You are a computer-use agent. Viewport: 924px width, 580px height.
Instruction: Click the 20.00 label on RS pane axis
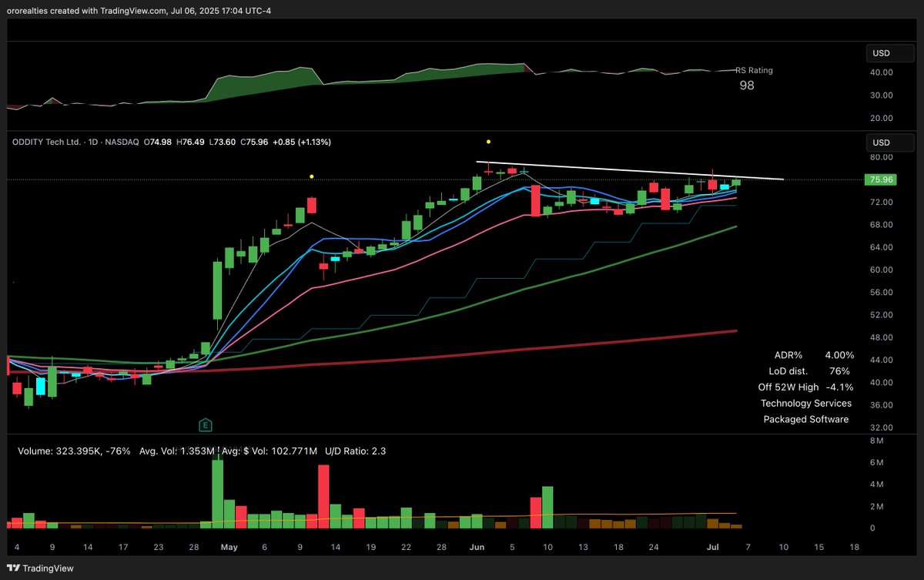pyautogui.click(x=880, y=119)
